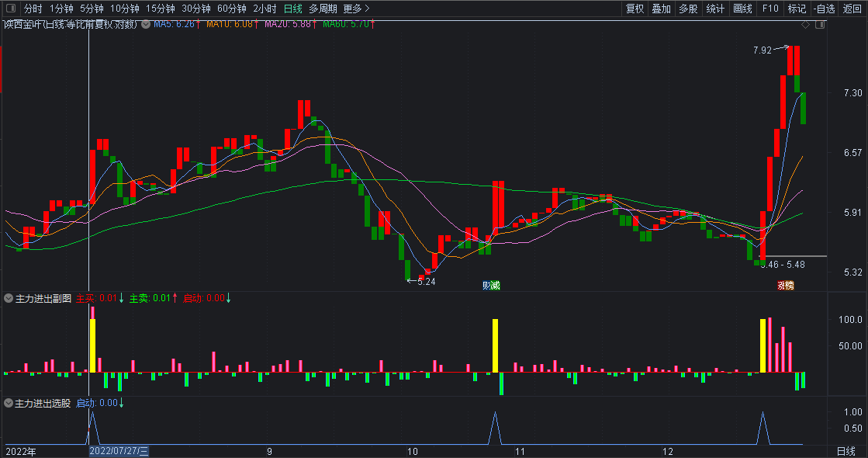The height and width of the screenshot is (458, 868).
Task: Click the diamond marker icon above chart
Action: 805,24
